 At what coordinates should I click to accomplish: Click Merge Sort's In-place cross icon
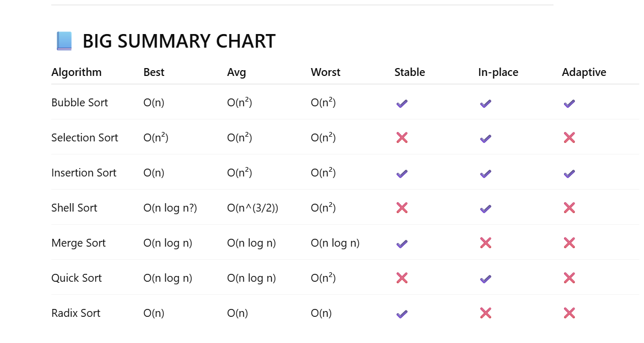[x=485, y=243]
